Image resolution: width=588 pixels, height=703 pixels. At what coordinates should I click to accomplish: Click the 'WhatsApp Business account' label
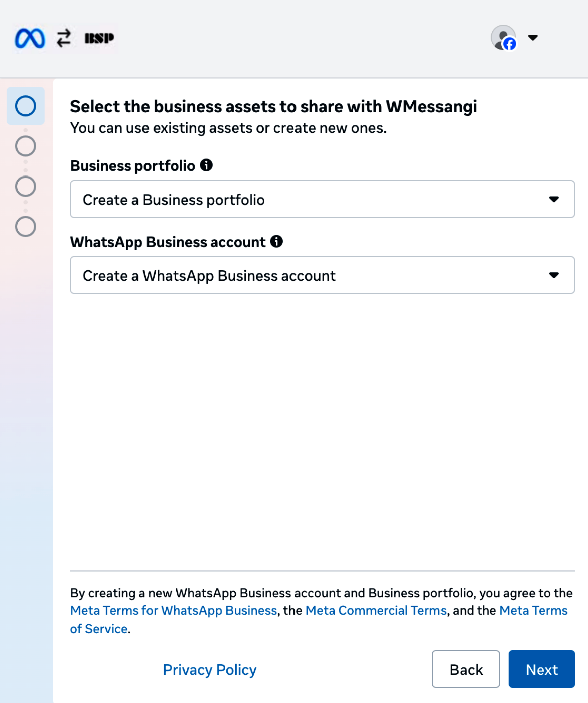point(168,242)
